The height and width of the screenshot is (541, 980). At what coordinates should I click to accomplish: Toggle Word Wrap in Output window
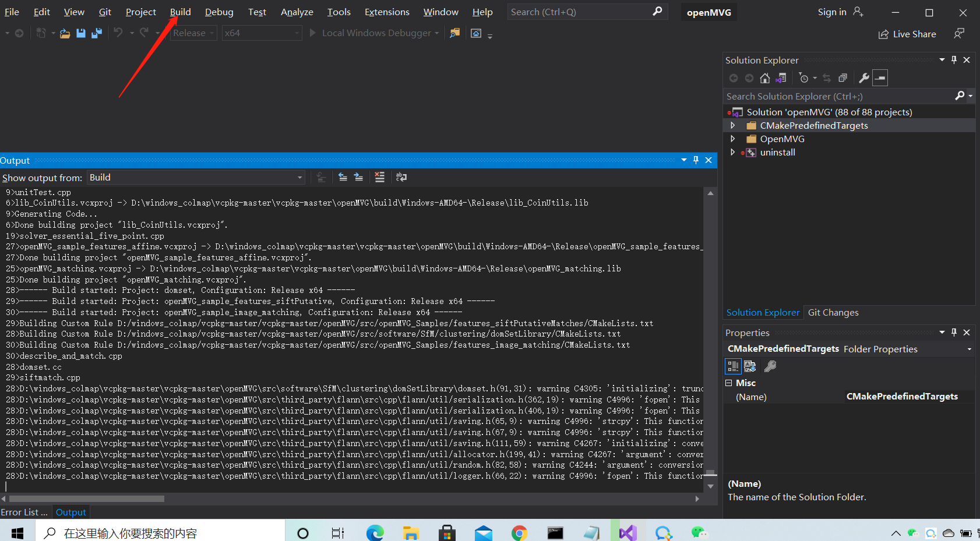[401, 177]
